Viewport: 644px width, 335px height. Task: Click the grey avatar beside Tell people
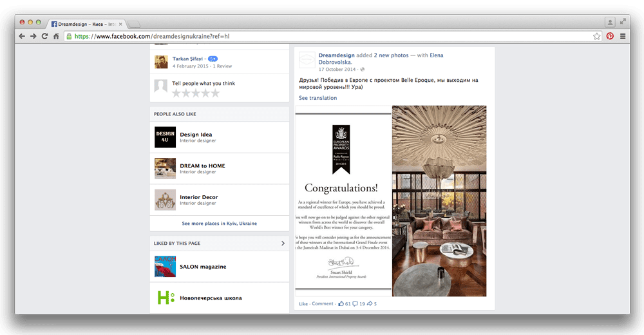(160, 86)
